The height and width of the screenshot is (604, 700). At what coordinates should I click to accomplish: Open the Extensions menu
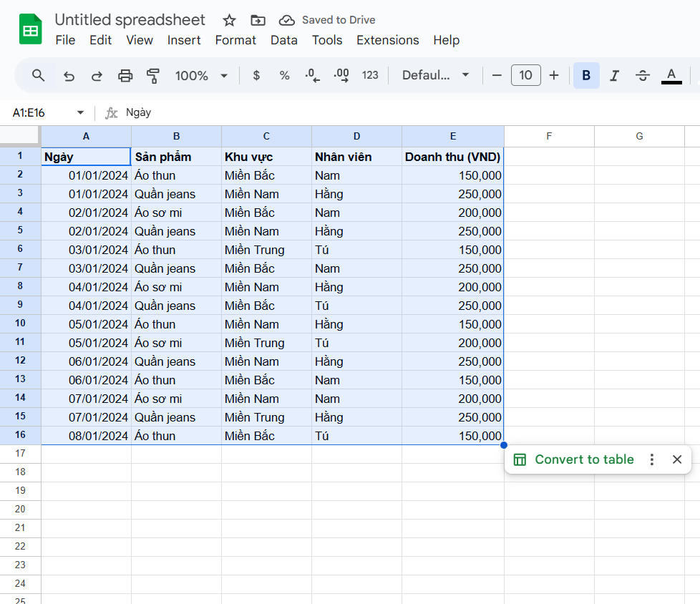pyautogui.click(x=387, y=40)
